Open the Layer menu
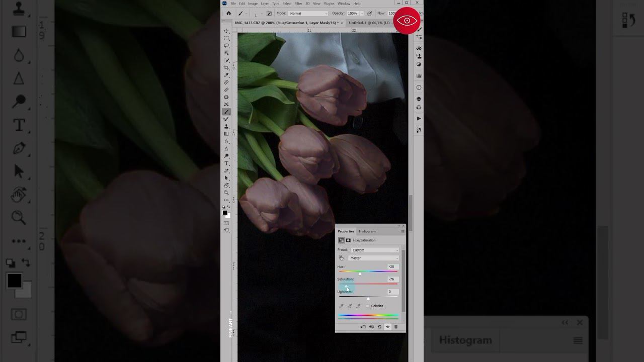Screen dimensions: 644x362 point(265,4)
